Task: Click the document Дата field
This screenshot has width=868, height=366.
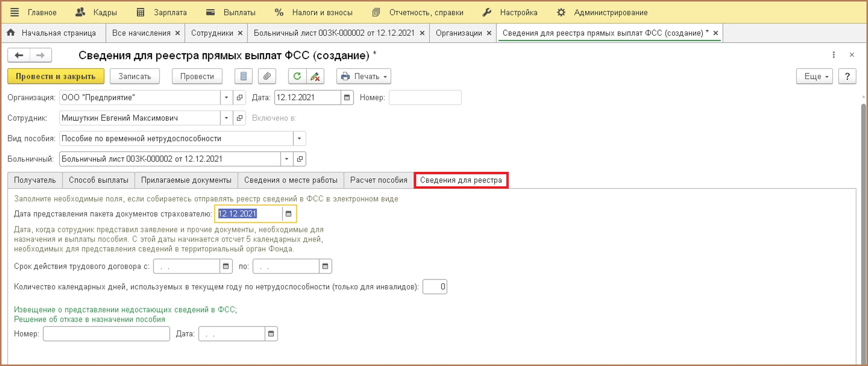Action: [x=307, y=98]
